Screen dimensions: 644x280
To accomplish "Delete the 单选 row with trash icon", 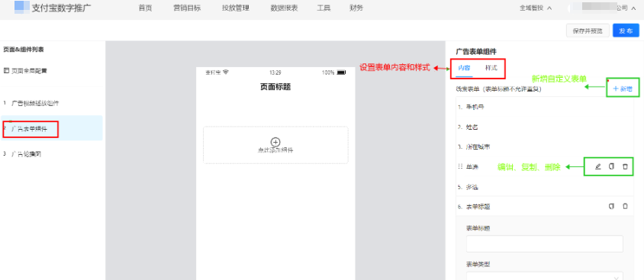I will [625, 166].
